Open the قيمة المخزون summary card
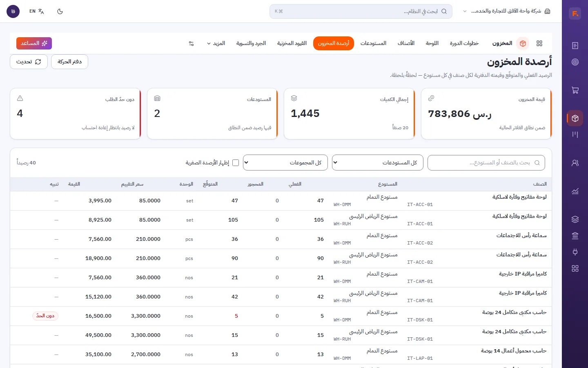This screenshot has width=588, height=368. coord(486,114)
